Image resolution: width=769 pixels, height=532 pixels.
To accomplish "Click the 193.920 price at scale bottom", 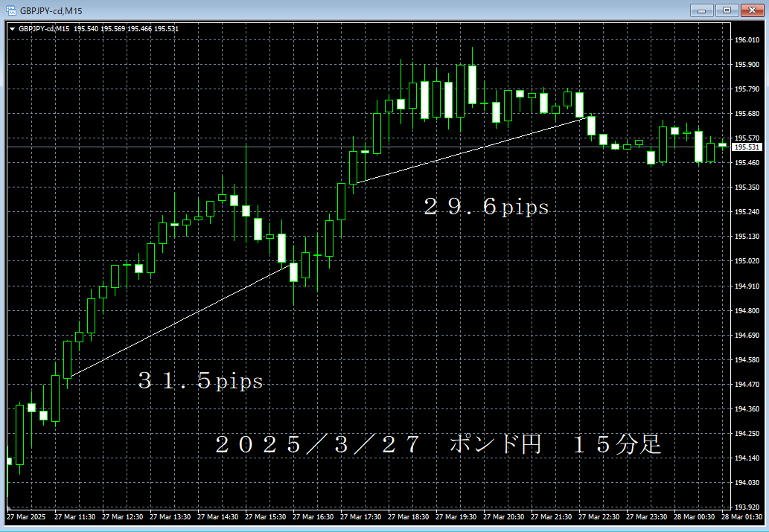I will pos(747,507).
